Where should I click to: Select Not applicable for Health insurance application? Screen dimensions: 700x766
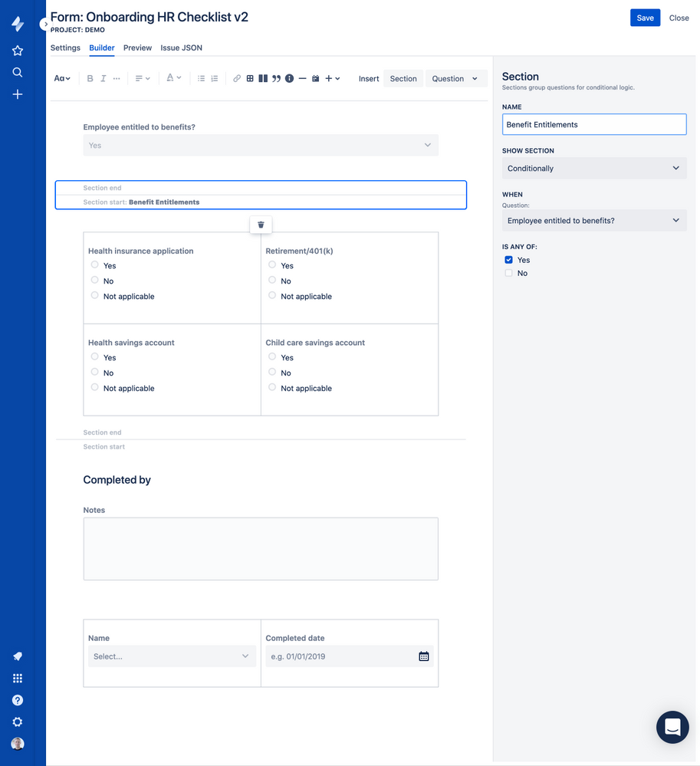tap(95, 295)
